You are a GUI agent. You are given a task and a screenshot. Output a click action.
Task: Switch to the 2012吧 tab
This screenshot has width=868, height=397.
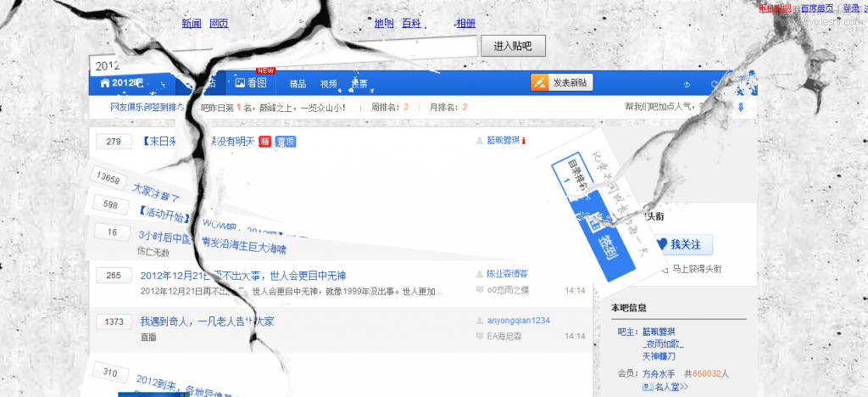pyautogui.click(x=127, y=83)
